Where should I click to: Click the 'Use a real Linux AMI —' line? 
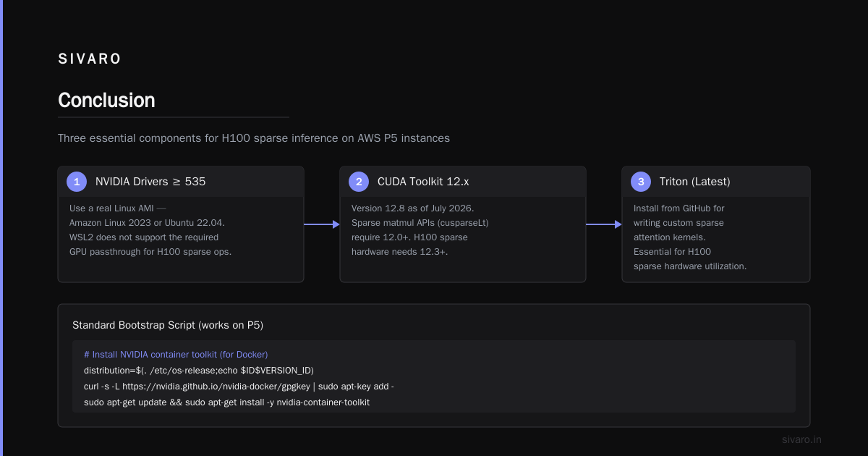coord(119,208)
